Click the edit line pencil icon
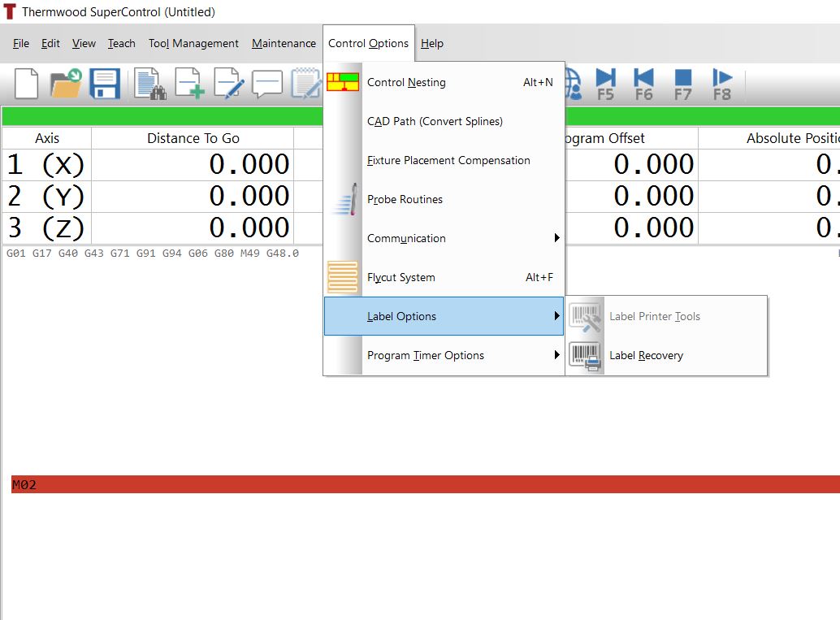The image size is (840, 620). (229, 84)
